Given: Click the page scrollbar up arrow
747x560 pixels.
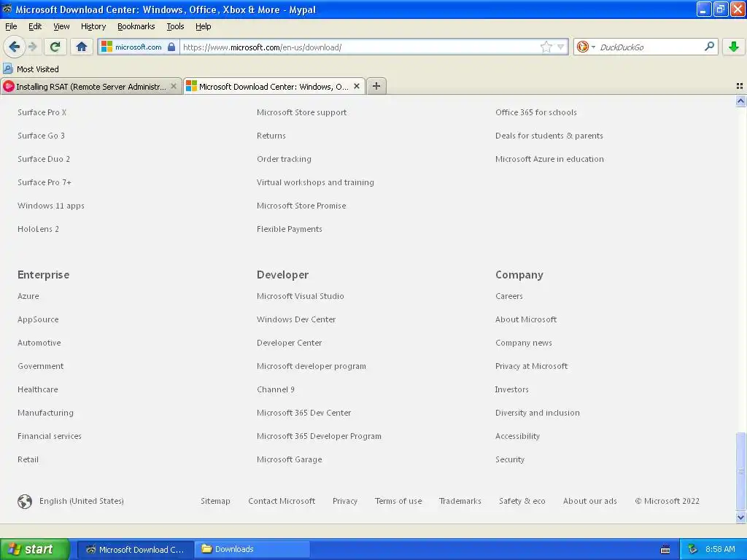Looking at the screenshot, I should click(x=740, y=101).
